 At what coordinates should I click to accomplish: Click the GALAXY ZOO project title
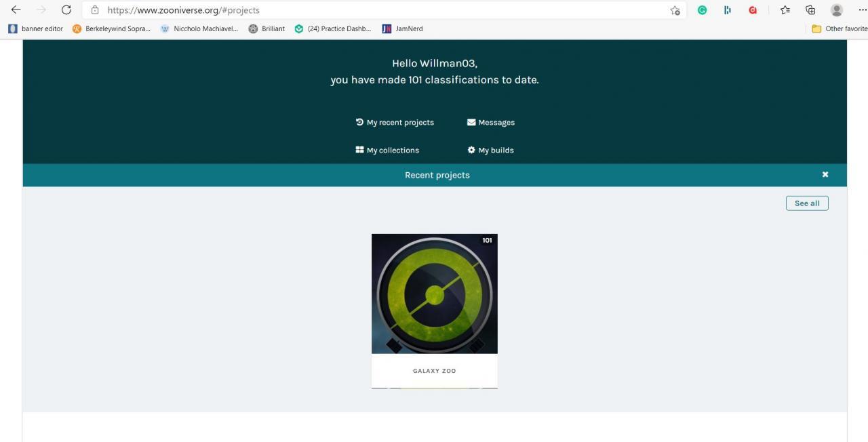click(x=435, y=371)
